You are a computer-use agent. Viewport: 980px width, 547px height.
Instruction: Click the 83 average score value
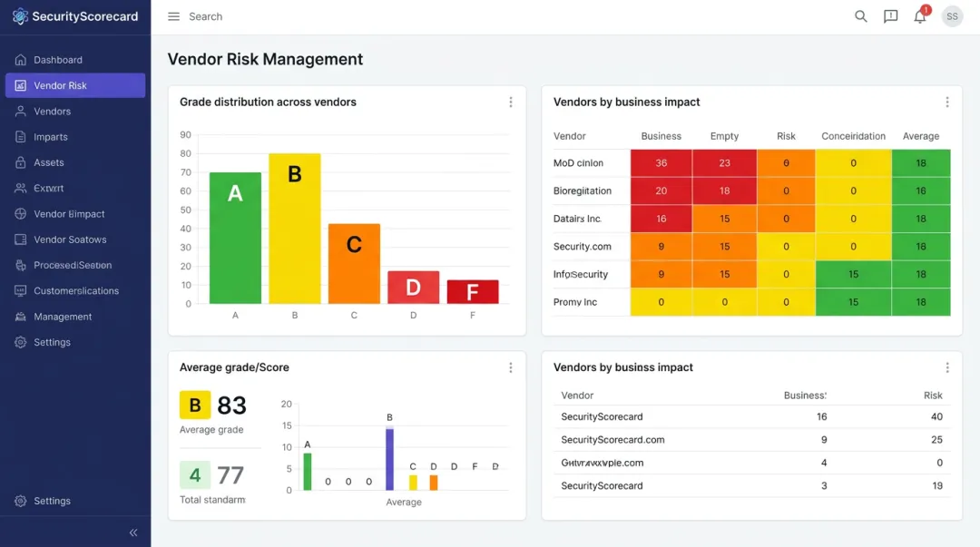[x=232, y=405]
